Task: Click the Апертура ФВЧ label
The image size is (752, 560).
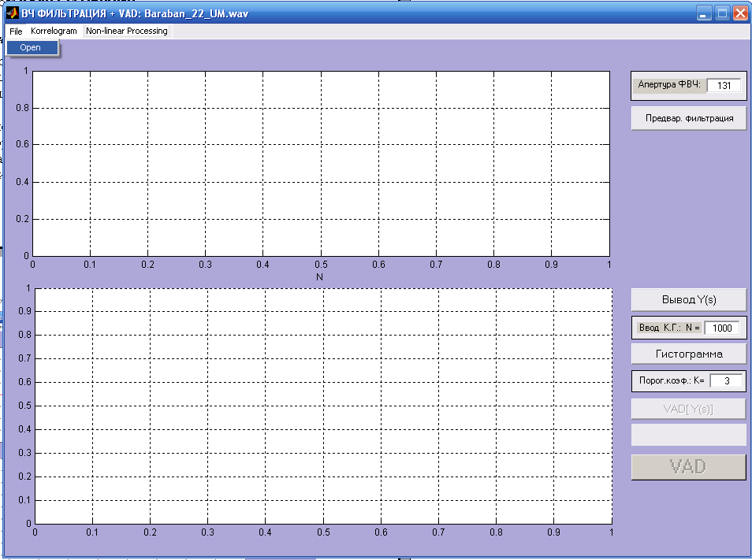Action: coord(669,85)
